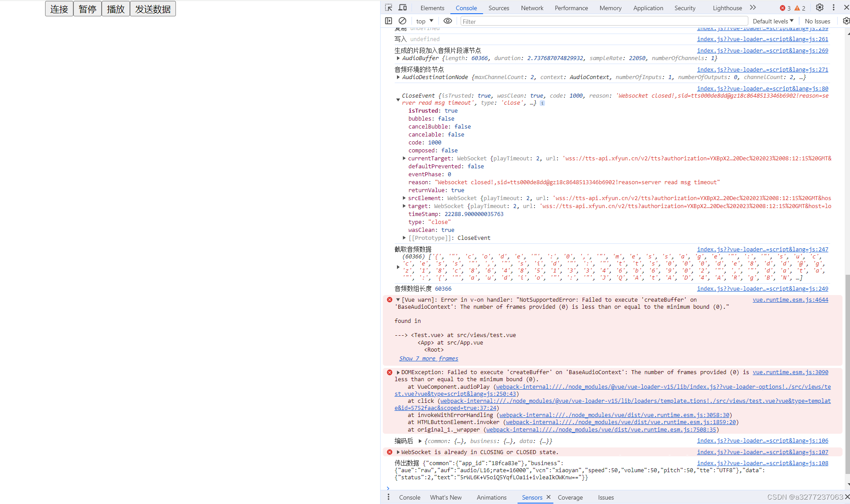Show the console sidebar panel icon
The height and width of the screenshot is (504, 850).
tap(389, 21)
